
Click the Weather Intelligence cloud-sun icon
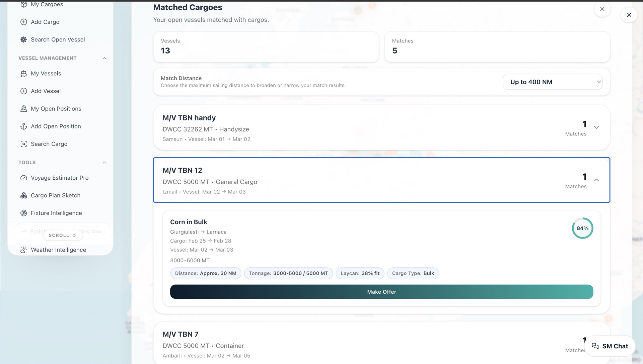coord(23,250)
